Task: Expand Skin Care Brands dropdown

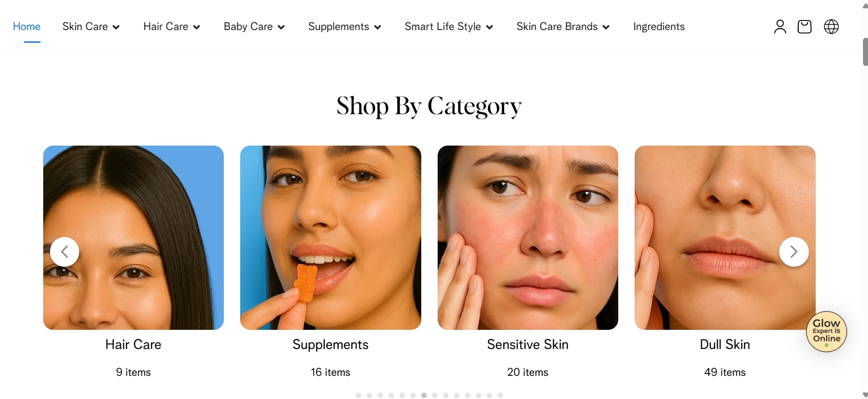Action: (x=563, y=27)
